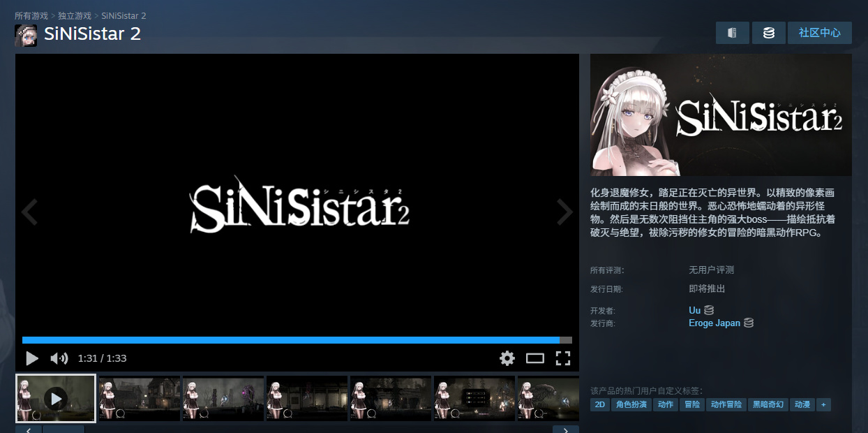Image resolution: width=868 pixels, height=433 pixels.
Task: Select the 2D tag
Action: pos(599,404)
